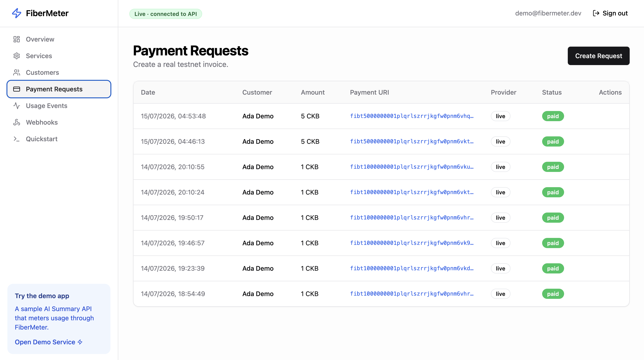644x360 pixels.
Task: Click the Services gear icon
Action: tap(16, 56)
